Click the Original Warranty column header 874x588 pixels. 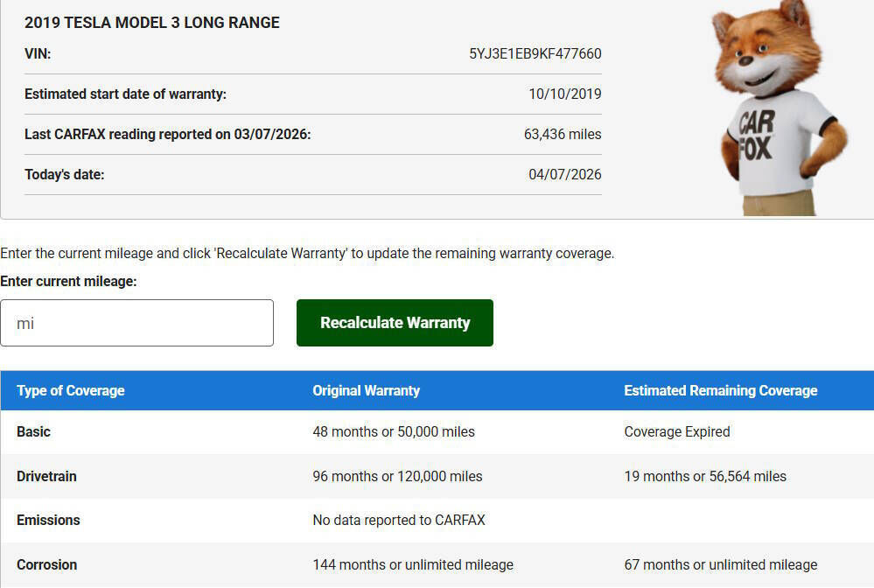coord(366,390)
